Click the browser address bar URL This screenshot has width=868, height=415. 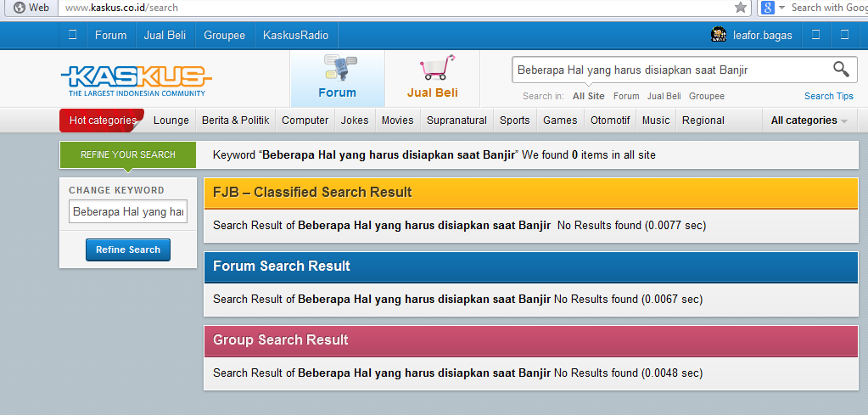[122, 8]
